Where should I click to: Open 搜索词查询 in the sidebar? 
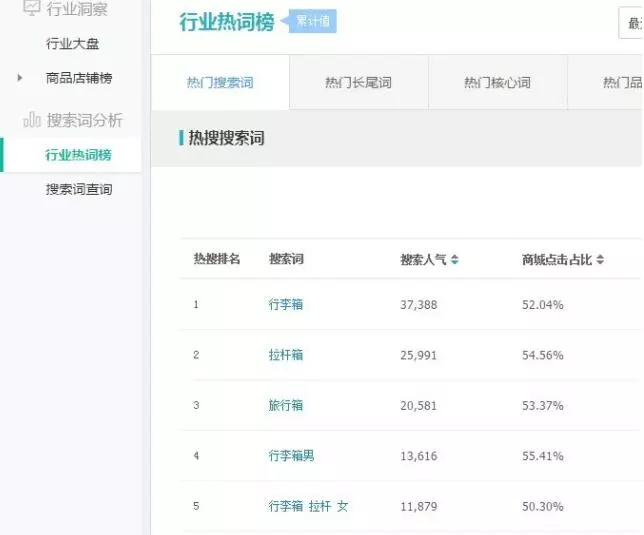(79, 189)
